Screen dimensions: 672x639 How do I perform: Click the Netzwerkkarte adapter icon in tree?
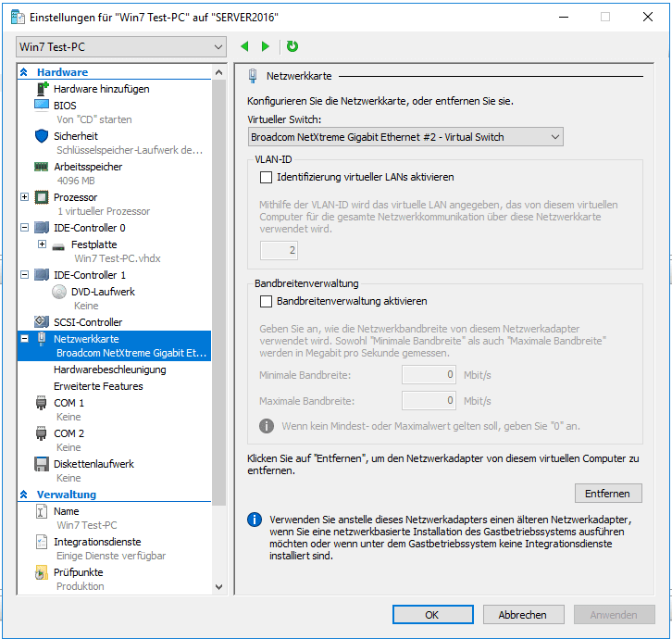tap(42, 338)
